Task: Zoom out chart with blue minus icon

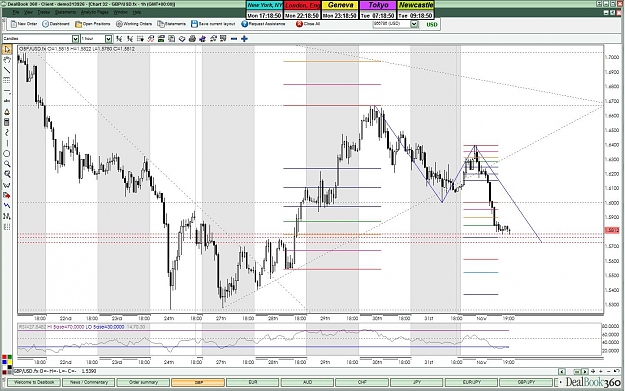Action: [x=234, y=39]
